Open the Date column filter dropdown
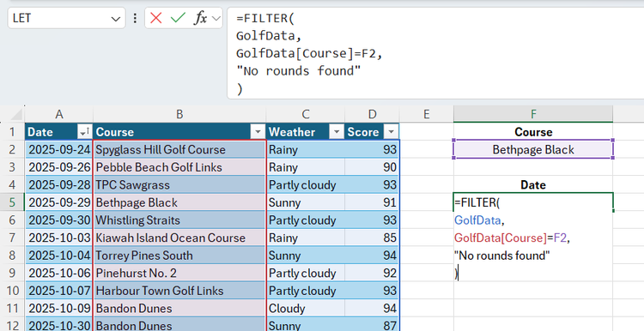The width and height of the screenshot is (644, 331). click(84, 132)
